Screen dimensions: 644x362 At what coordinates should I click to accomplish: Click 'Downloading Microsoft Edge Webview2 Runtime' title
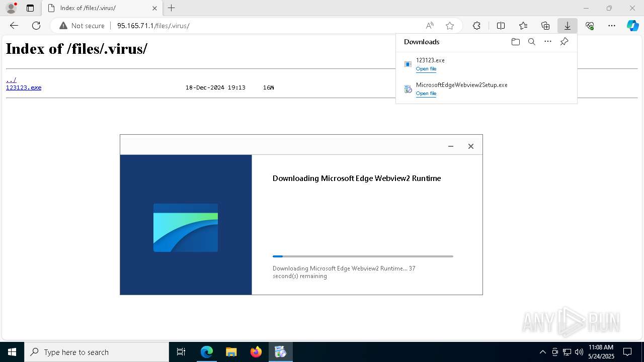pos(357,178)
